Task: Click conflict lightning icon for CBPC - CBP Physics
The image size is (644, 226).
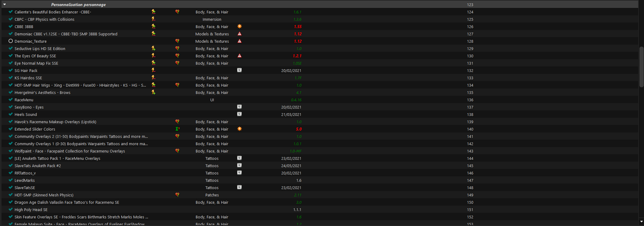Action: pos(153,19)
